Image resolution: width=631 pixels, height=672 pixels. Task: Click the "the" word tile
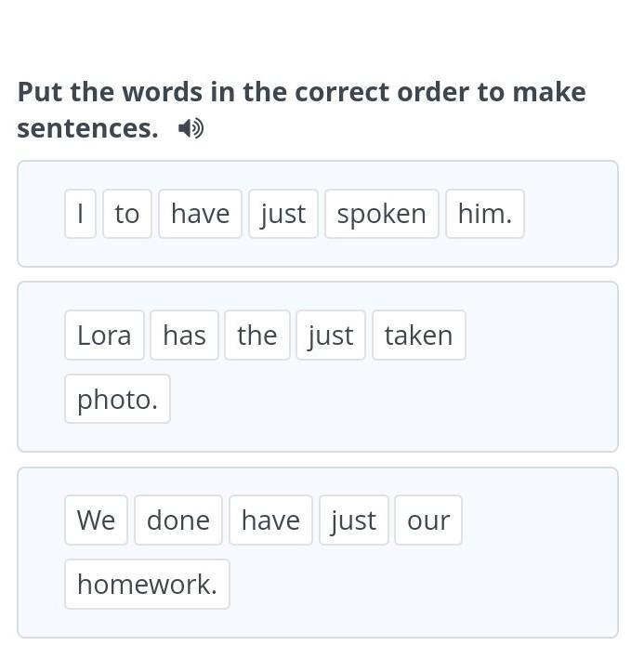click(257, 336)
